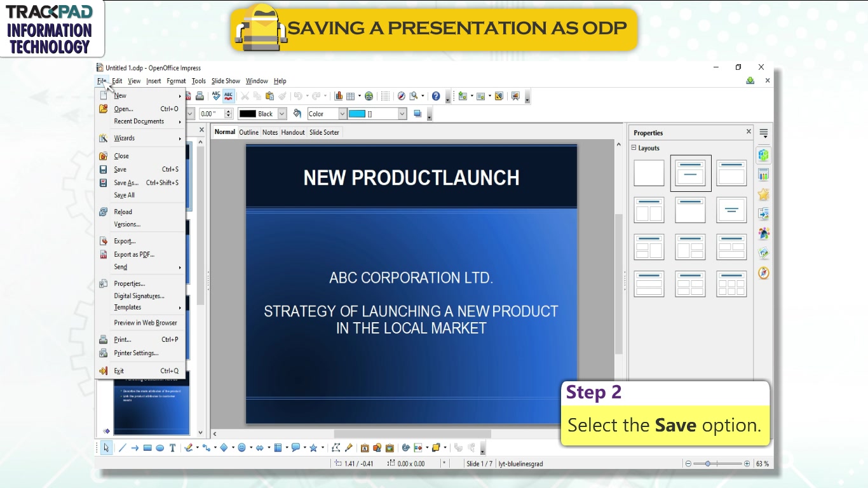Image resolution: width=868 pixels, height=488 pixels.
Task: Select the Rectangle drawing tool
Action: pyautogui.click(x=147, y=448)
